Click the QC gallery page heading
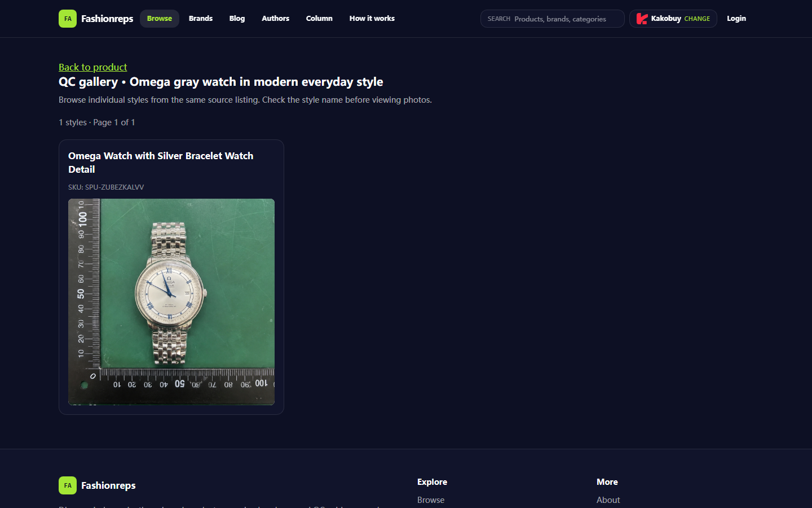Viewport: 812px width, 508px height. (x=221, y=82)
